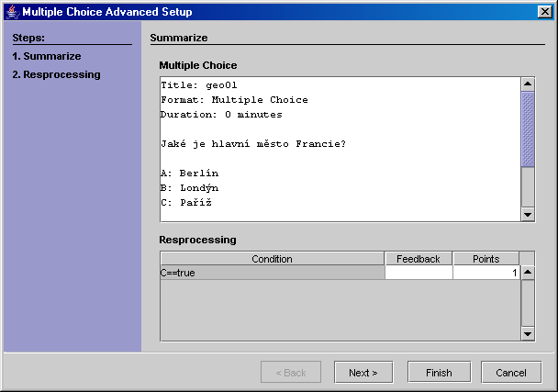The width and height of the screenshot is (558, 392).
Task: Close the Multiple Choice Advanced Setup dialog
Action: (x=545, y=12)
